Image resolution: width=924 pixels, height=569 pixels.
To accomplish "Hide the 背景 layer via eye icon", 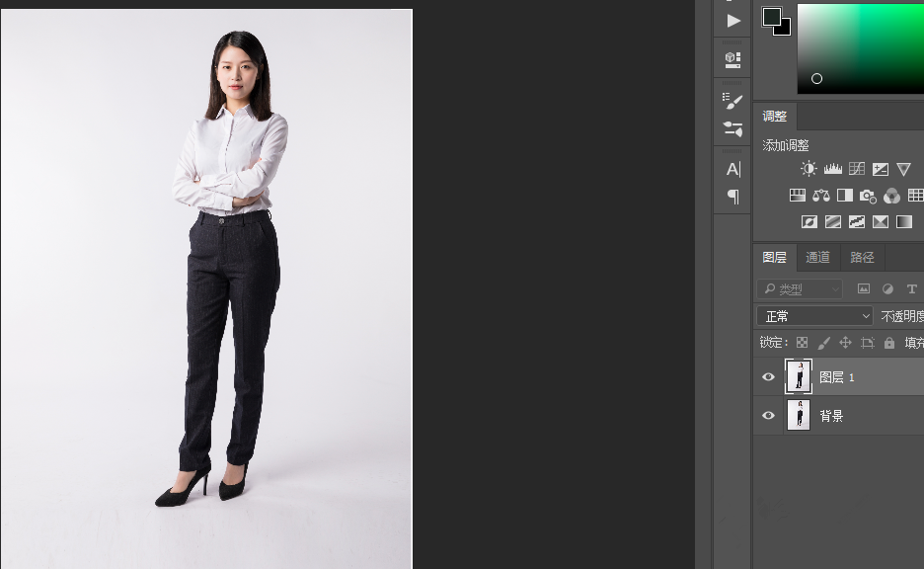I will (768, 415).
